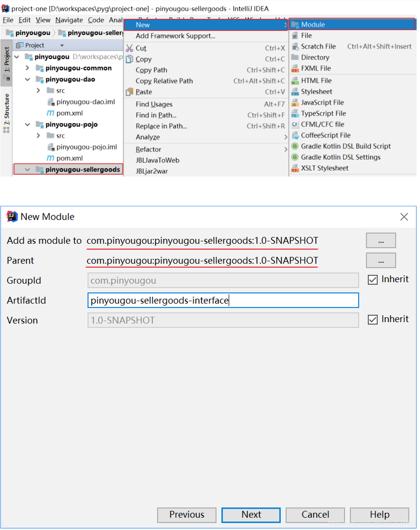Image resolution: width=420 pixels, height=530 pixels.
Task: Click the FXML File icon
Action: 295,68
